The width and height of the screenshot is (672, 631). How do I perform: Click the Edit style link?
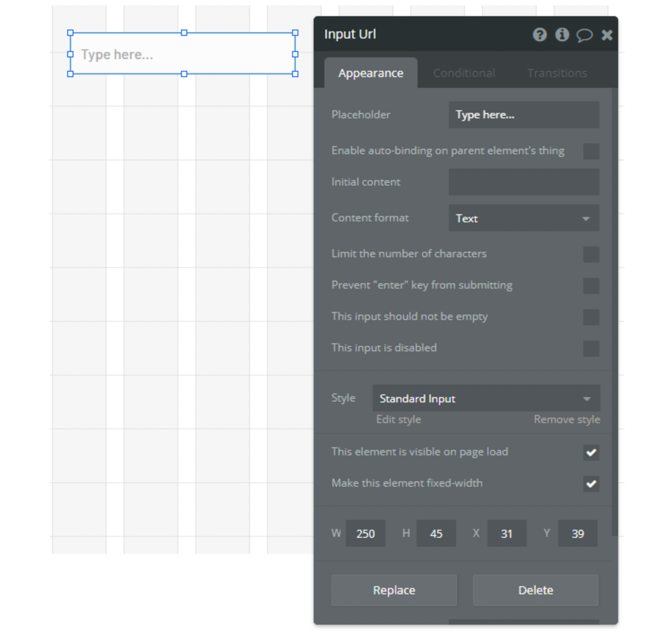[399, 419]
